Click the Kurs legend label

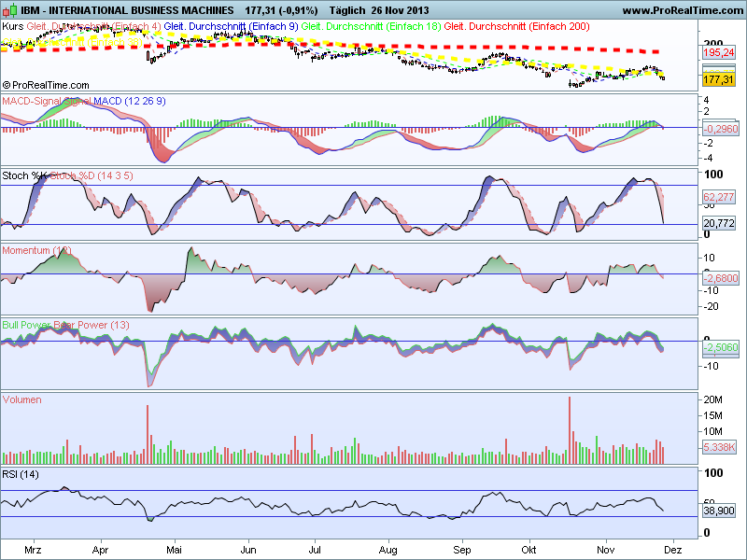tap(13, 26)
